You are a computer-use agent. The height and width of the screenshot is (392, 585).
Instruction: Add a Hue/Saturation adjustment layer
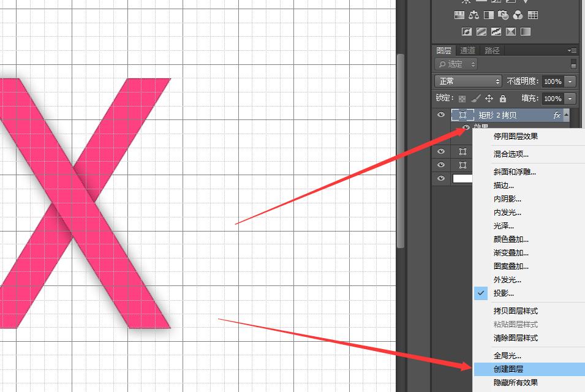coord(459,15)
